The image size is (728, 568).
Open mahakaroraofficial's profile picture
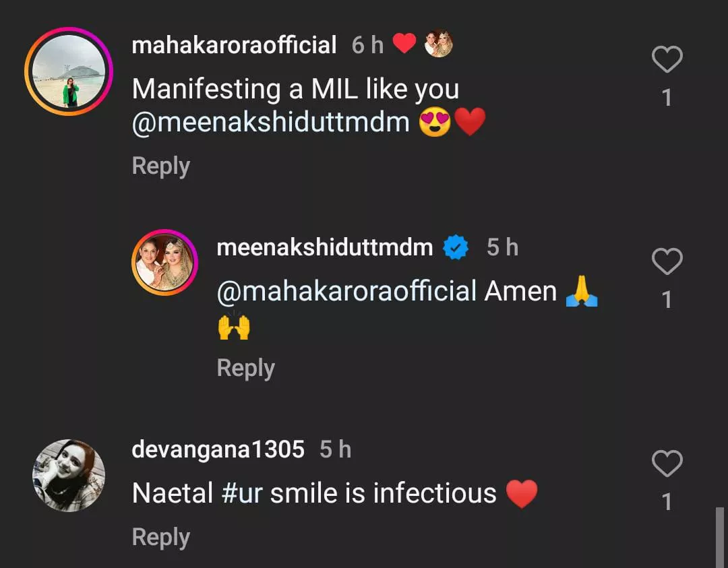(69, 71)
